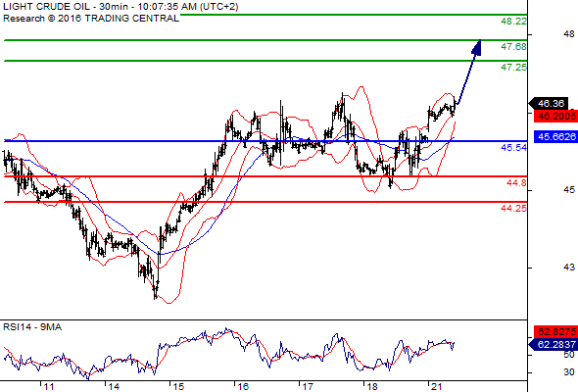Click the blue 45.6626 moving average tag
578x392 pixels.
555,137
